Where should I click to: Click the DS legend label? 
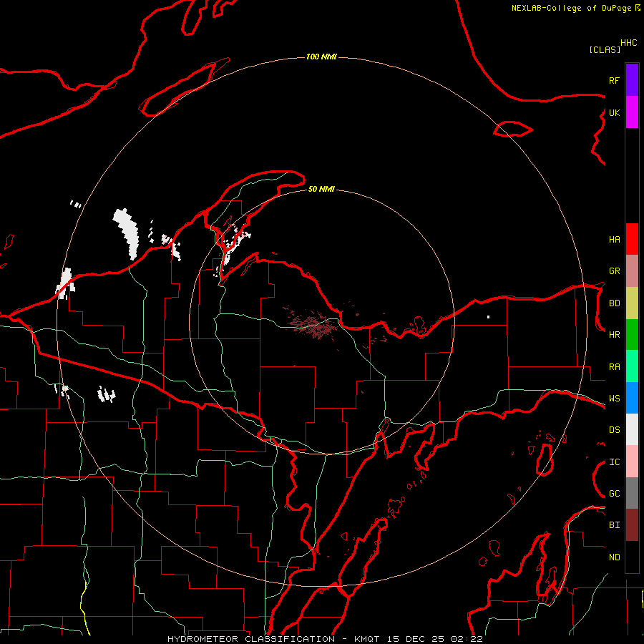615,430
